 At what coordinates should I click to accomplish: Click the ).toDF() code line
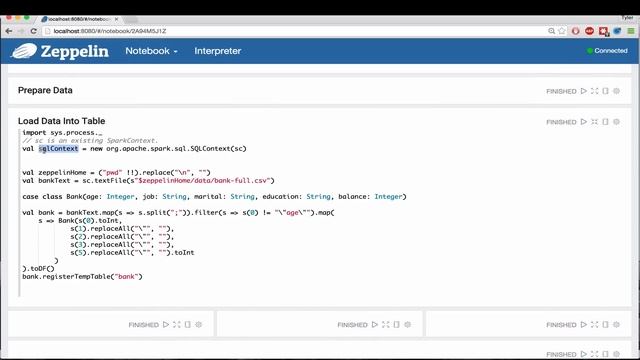coord(38,269)
